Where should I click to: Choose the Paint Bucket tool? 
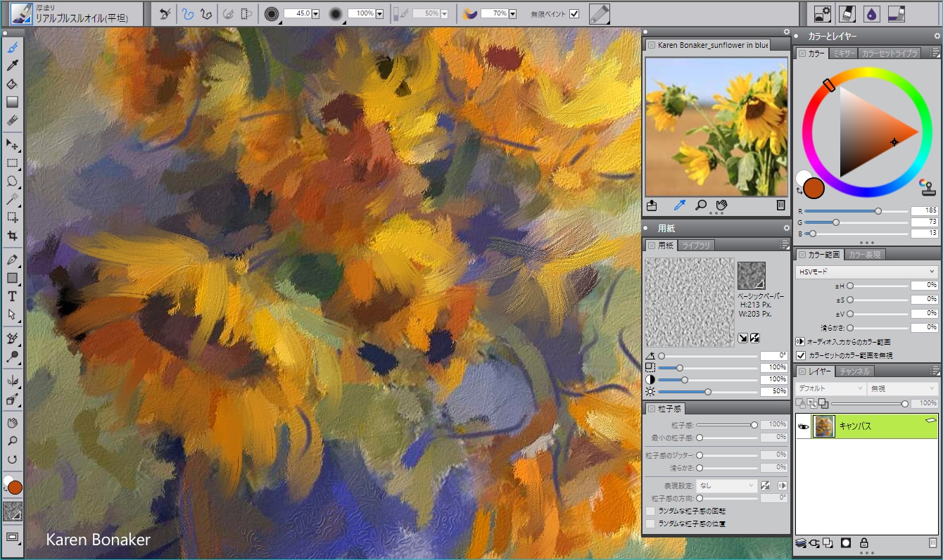coord(12,84)
